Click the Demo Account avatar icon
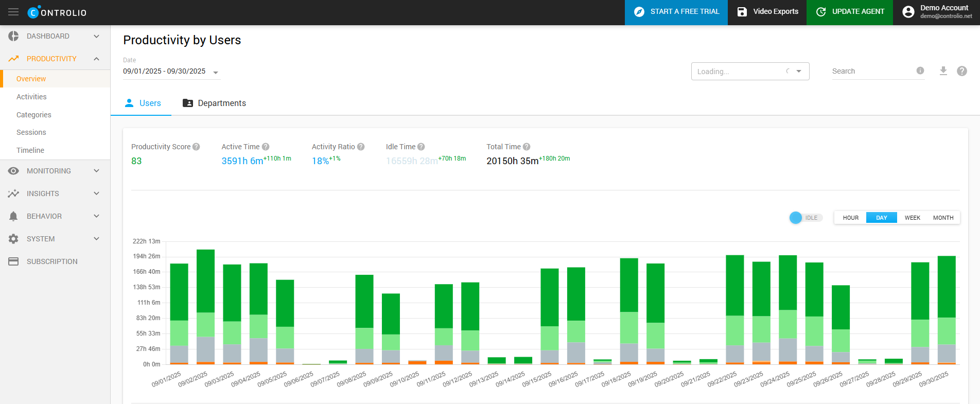 pyautogui.click(x=908, y=12)
